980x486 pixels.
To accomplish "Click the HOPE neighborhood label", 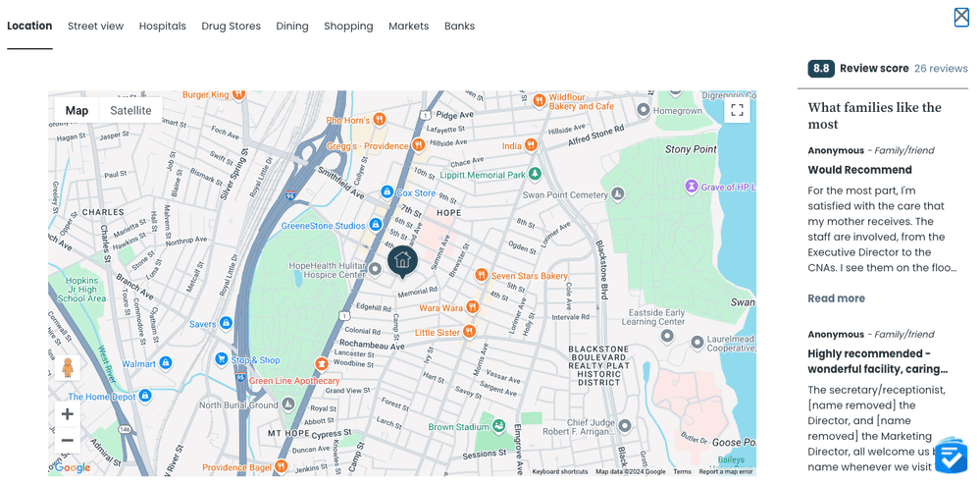I will click(448, 213).
